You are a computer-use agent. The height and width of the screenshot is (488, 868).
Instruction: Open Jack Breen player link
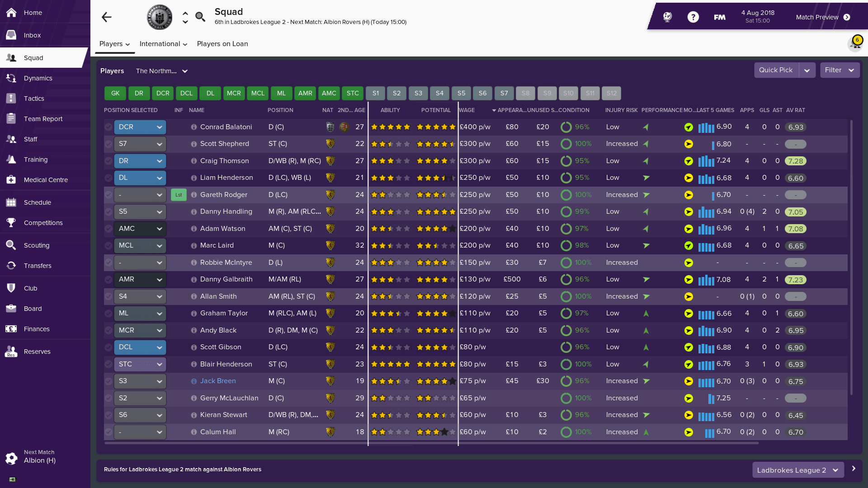coord(218,381)
